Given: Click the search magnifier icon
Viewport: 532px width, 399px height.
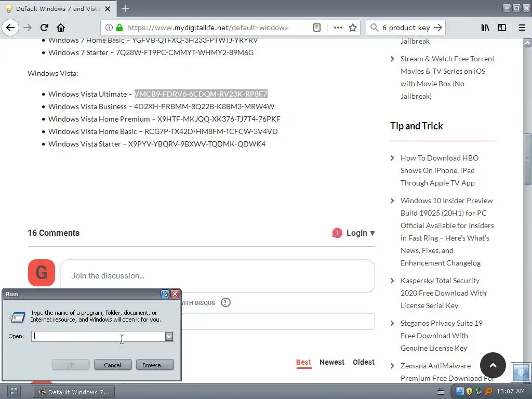Looking at the screenshot, I should pos(374,28).
